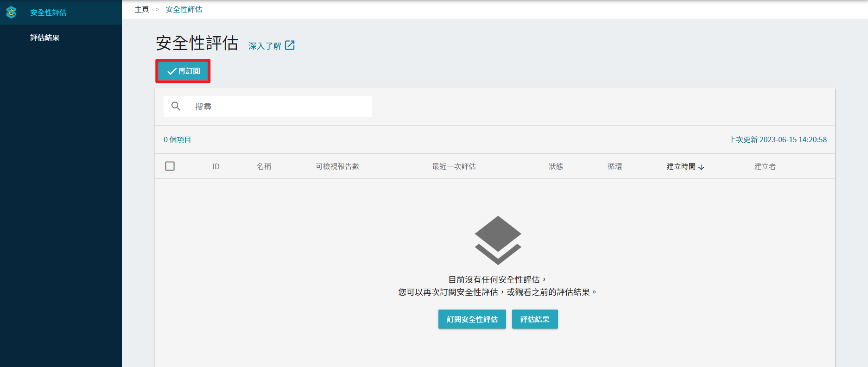The height and width of the screenshot is (367, 868).
Task: Sort by the 名稱 column header
Action: click(264, 166)
